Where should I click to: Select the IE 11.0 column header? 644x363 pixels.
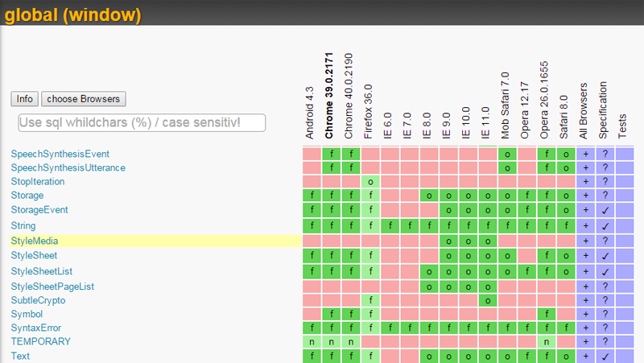point(485,123)
